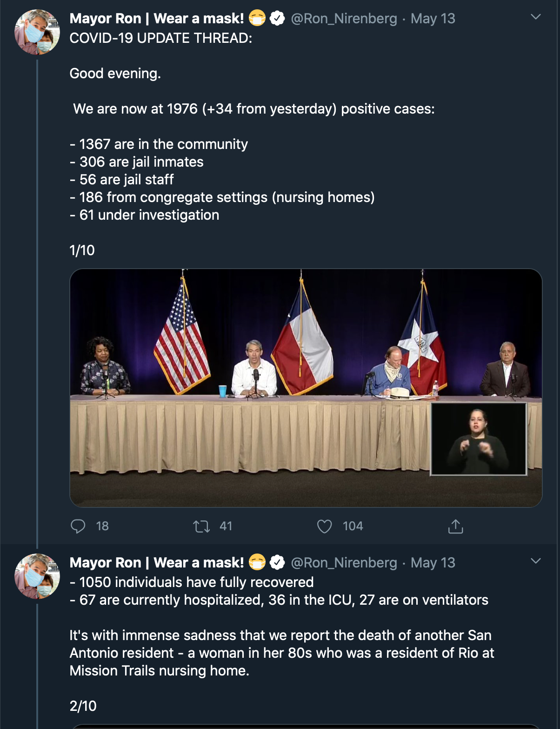Expand the first tweet's options chevron
This screenshot has height=729, width=560.
click(536, 17)
